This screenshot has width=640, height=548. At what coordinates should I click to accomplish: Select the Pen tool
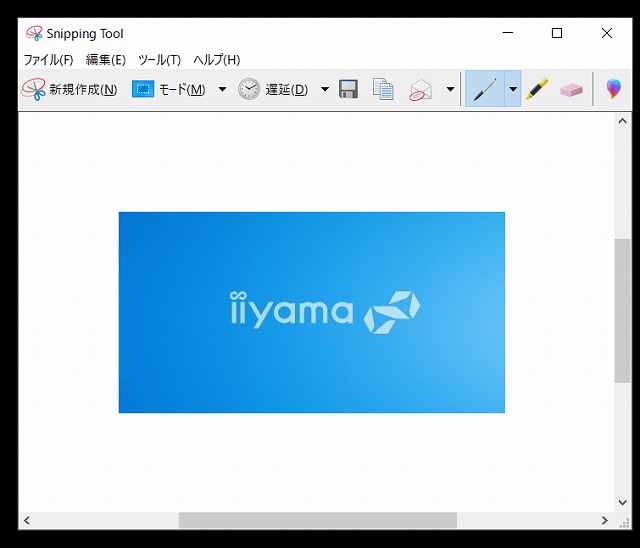pos(485,89)
